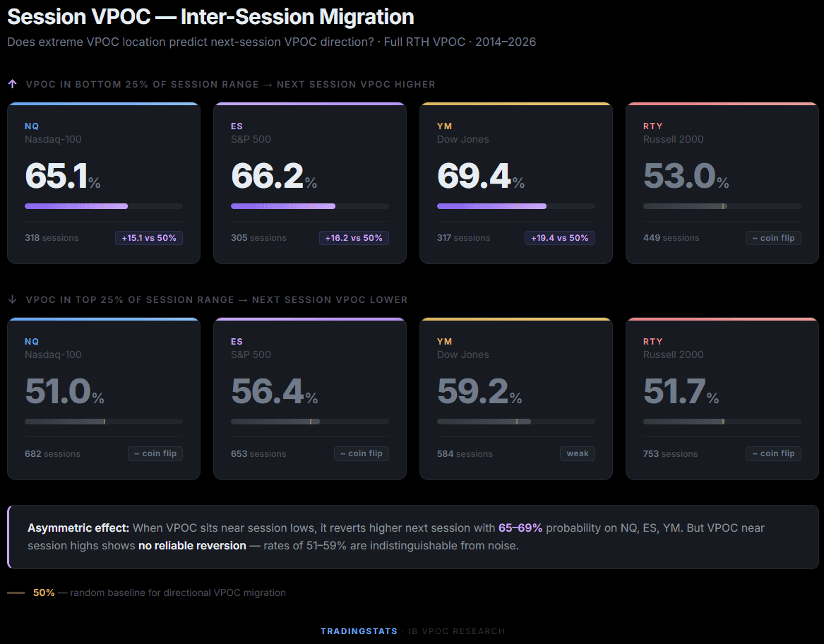Click the upward arrow beside bottom 25% section
This screenshot has width=824, height=644.
click(x=12, y=83)
